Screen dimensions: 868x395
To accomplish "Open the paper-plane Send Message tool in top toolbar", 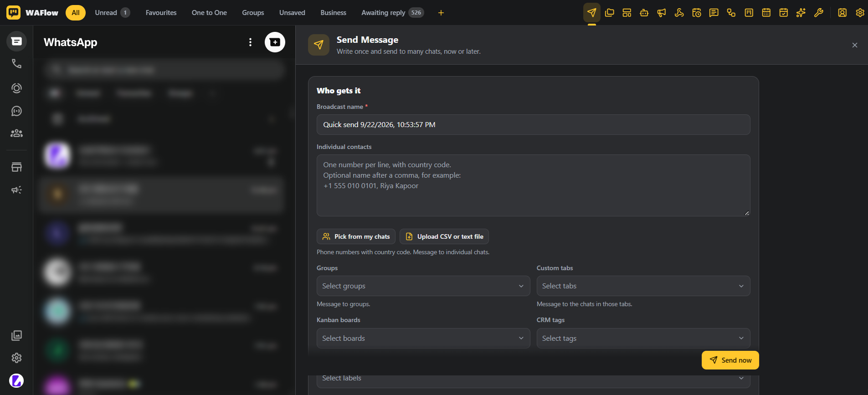I will coord(592,13).
